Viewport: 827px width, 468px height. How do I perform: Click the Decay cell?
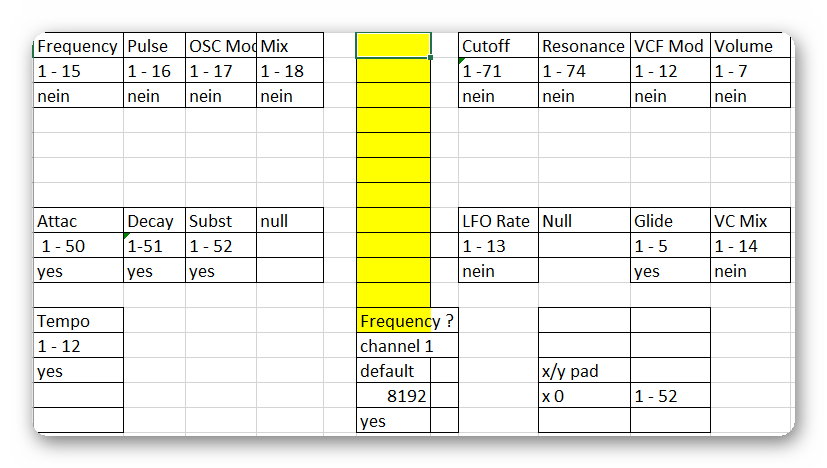(155, 221)
